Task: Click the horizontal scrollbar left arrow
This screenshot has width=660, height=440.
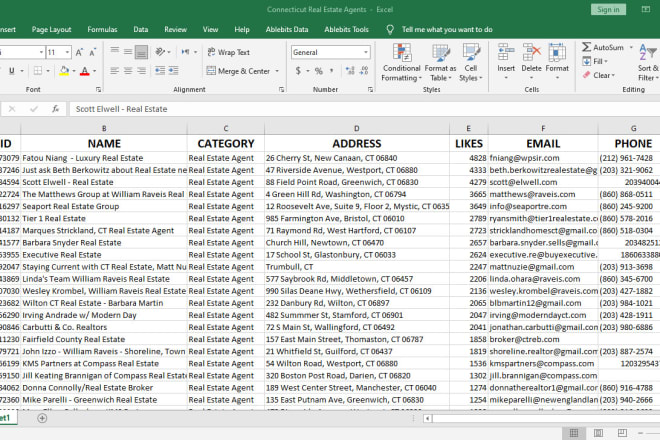Action: [x=427, y=418]
